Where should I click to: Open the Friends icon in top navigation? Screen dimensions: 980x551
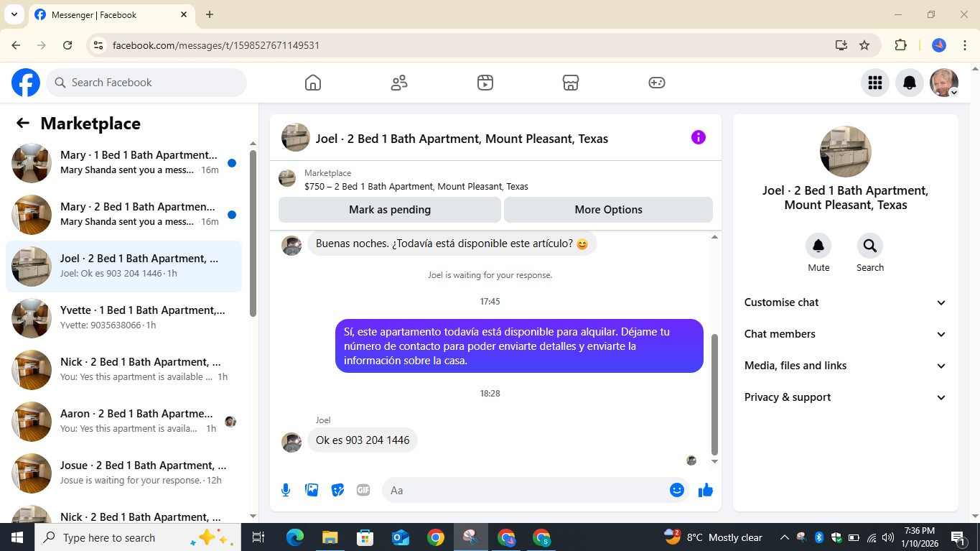point(399,83)
